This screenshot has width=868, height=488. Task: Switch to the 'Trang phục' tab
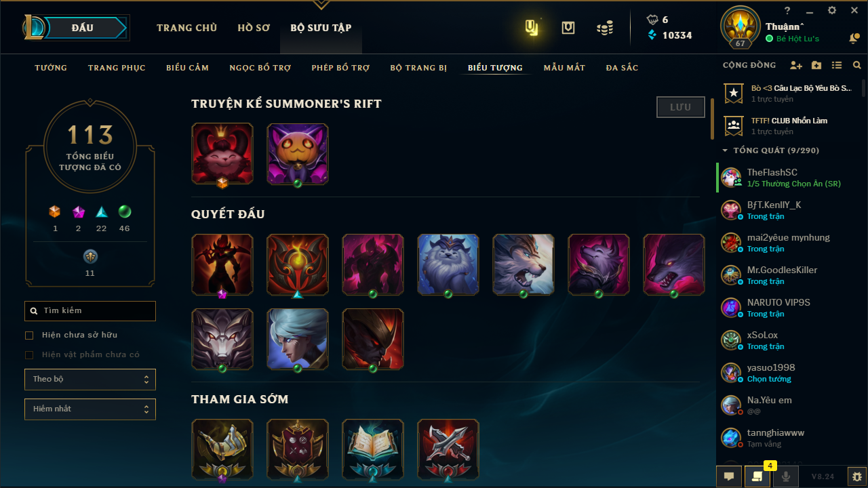point(117,68)
